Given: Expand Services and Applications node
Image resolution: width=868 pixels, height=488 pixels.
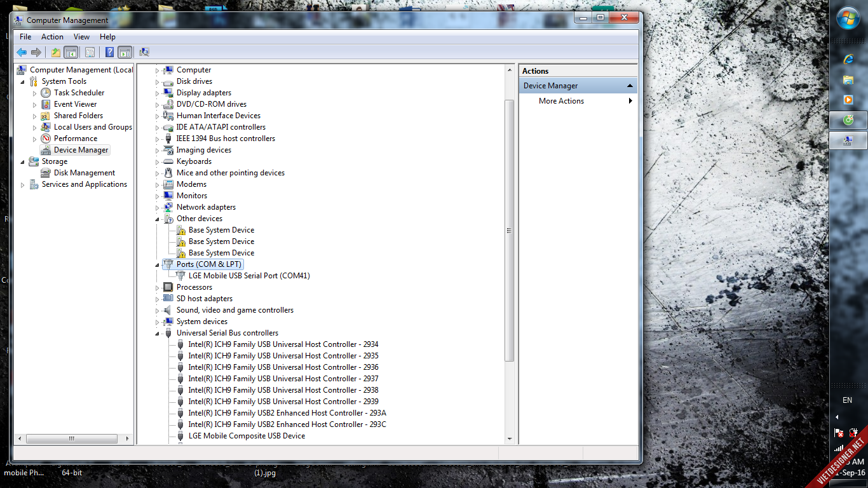Looking at the screenshot, I should point(23,184).
